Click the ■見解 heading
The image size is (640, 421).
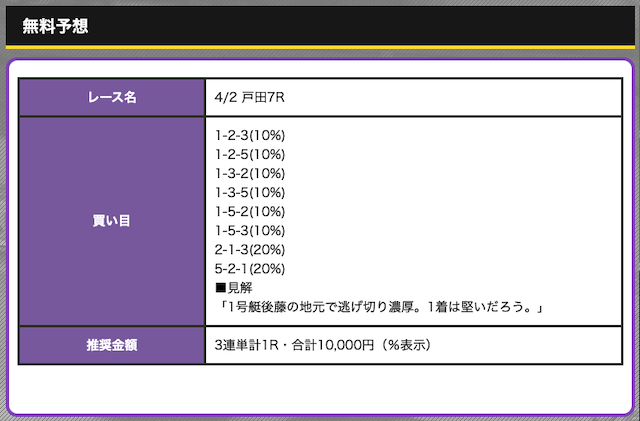[236, 287]
